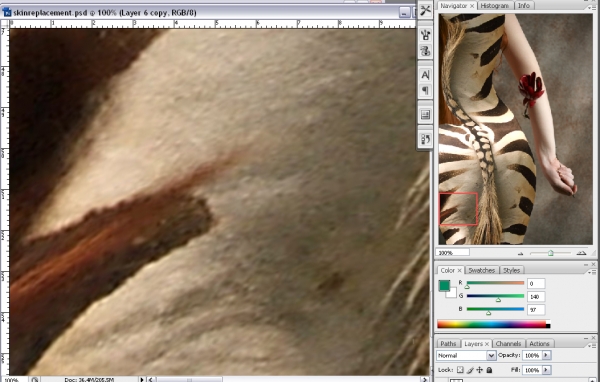Click the document zoom field in status bar
This screenshot has height=382, width=600.
click(x=15, y=380)
